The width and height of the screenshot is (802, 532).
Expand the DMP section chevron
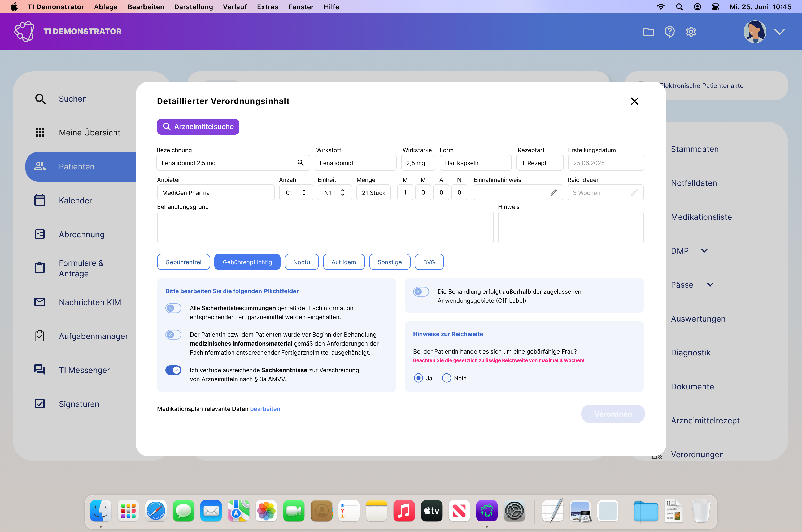pos(704,251)
